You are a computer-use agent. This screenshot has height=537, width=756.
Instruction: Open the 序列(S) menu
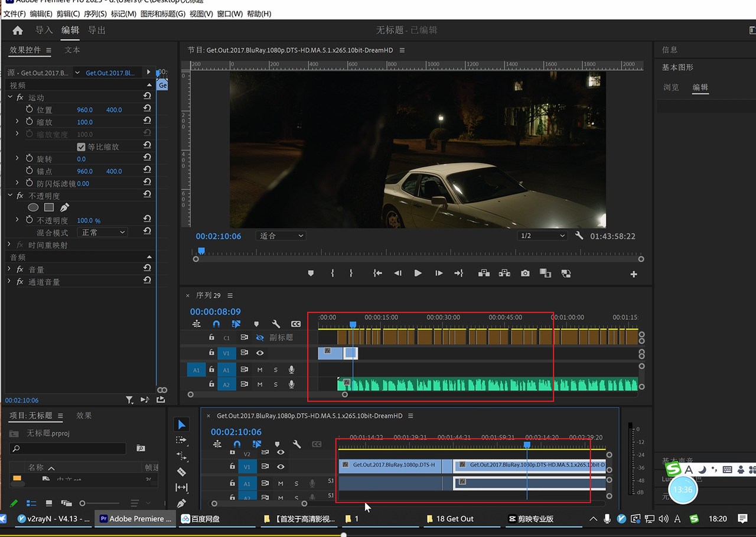pos(95,14)
